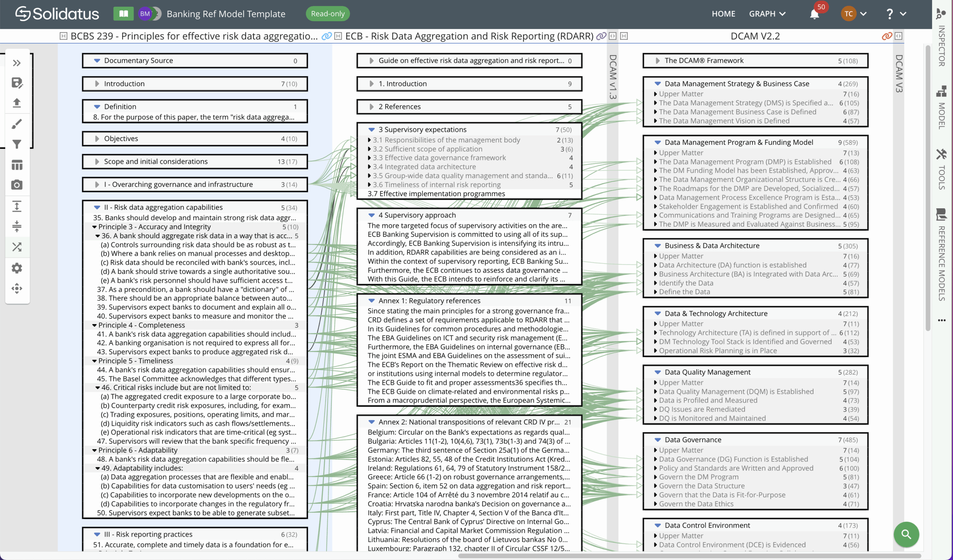
Task: Collapse the ECB layer icon left of title
Action: [338, 36]
